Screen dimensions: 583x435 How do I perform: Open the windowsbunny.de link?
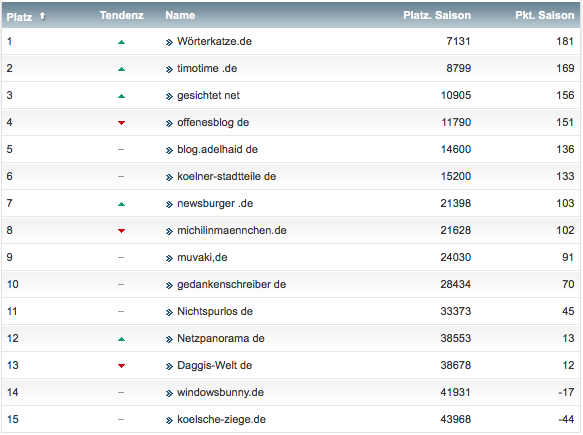click(220, 392)
